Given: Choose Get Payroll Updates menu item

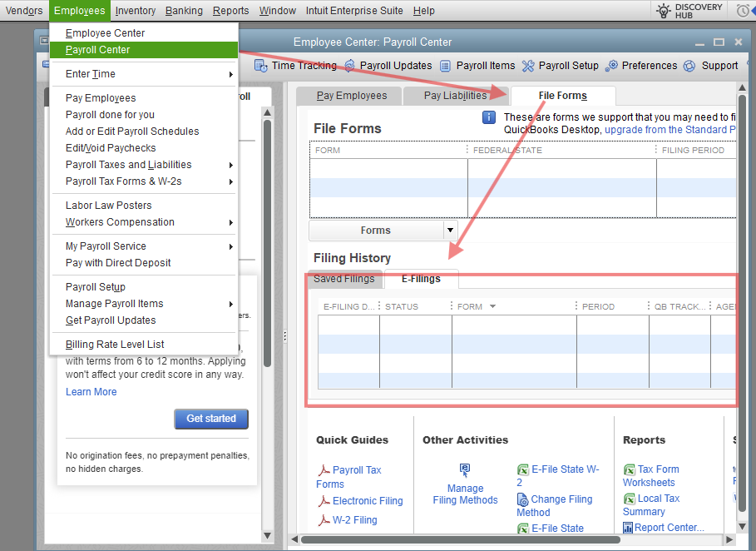Looking at the screenshot, I should coord(144,320).
